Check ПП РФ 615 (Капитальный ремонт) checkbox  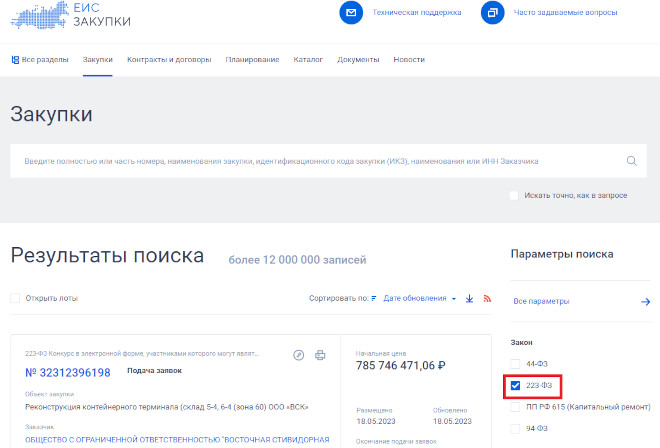[515, 407]
